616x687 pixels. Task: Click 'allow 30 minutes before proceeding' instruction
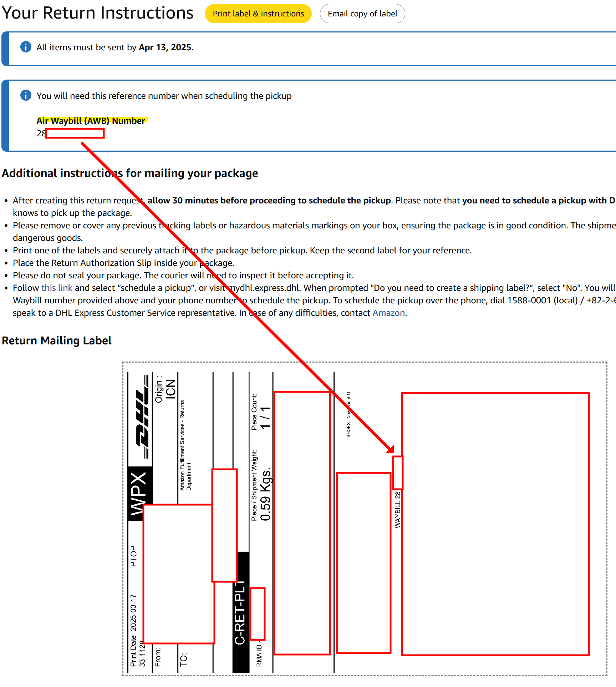point(269,200)
